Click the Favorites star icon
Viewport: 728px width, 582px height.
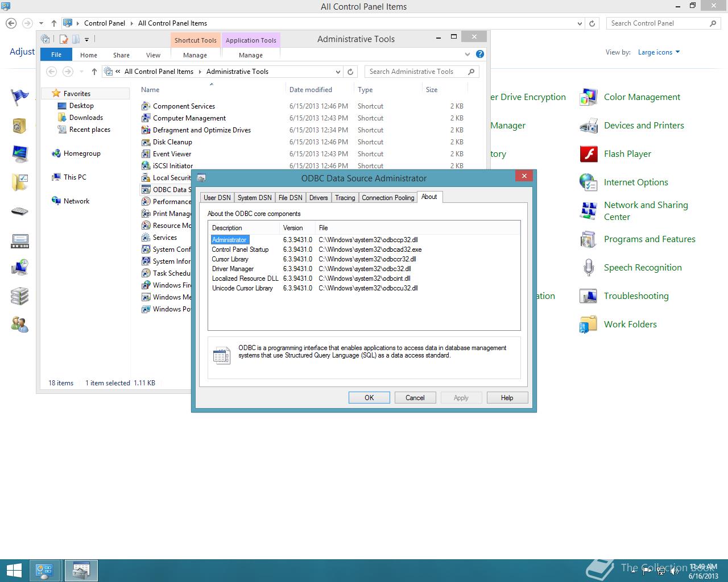point(56,93)
